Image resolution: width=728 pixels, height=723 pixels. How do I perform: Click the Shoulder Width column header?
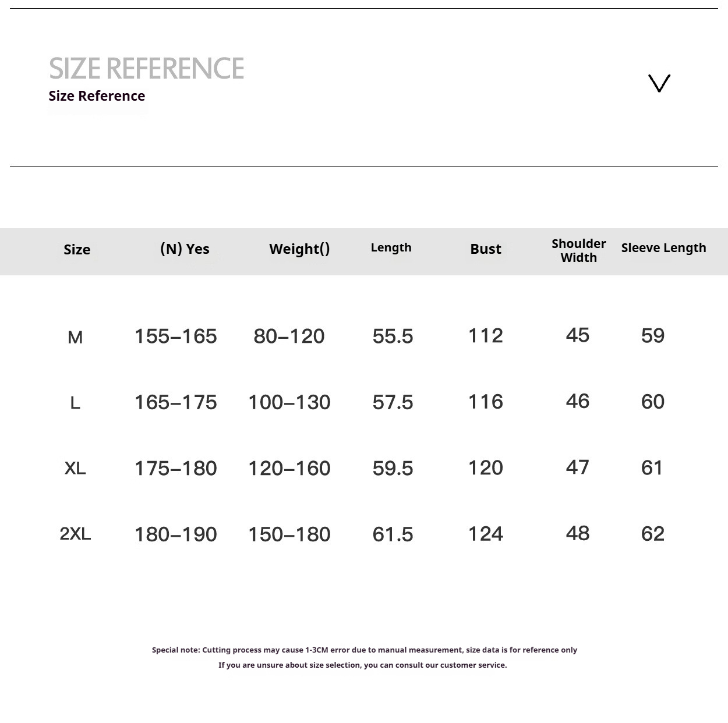[578, 250]
